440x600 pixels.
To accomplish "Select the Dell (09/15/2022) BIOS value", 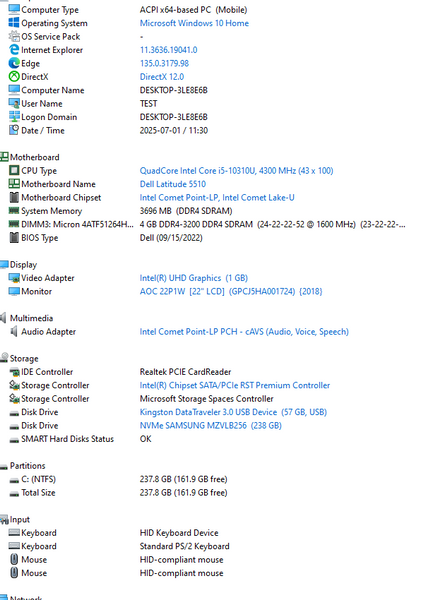I will point(171,238).
